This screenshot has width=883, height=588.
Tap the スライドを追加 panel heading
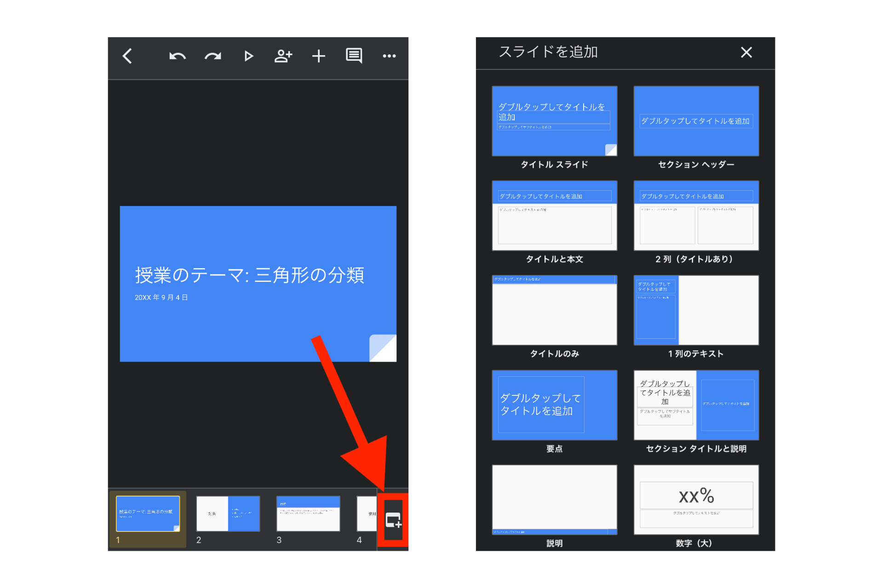548,52
